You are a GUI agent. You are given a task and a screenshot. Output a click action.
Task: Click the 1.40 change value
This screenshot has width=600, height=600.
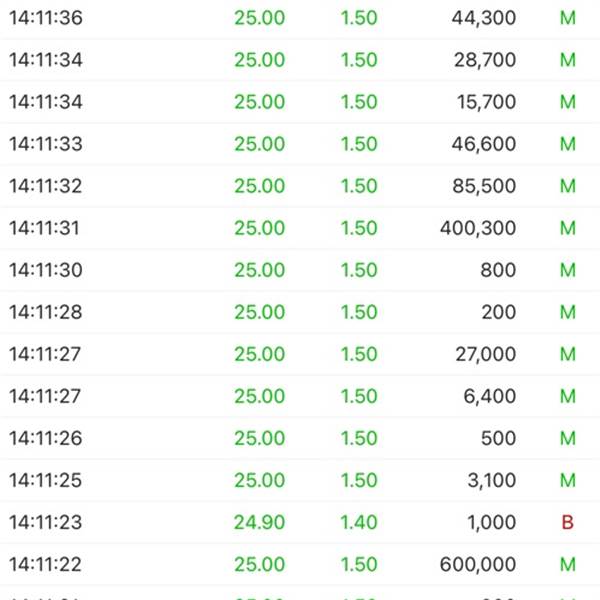(x=359, y=522)
